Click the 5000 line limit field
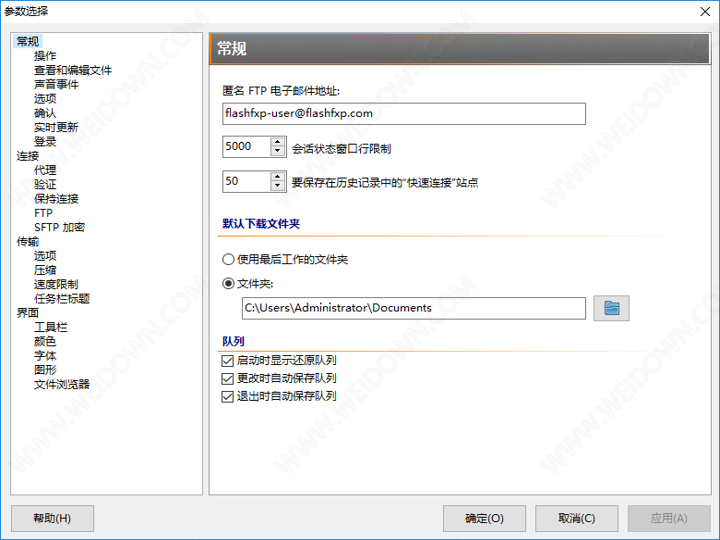 247,146
